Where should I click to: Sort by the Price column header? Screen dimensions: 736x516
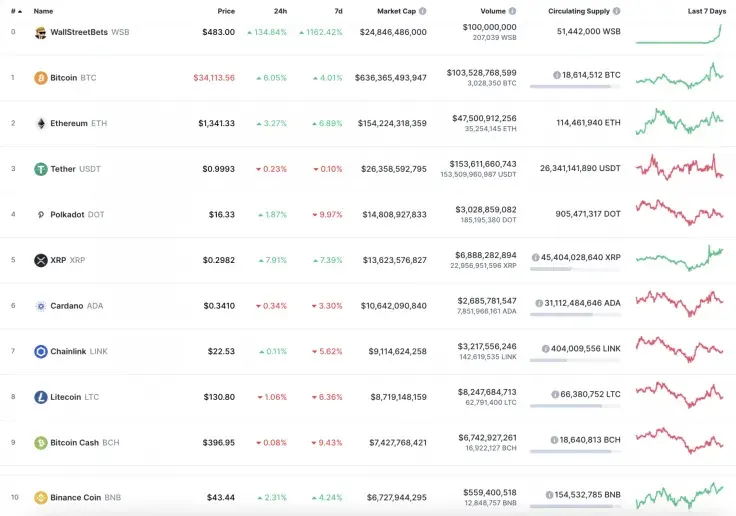coord(226,11)
